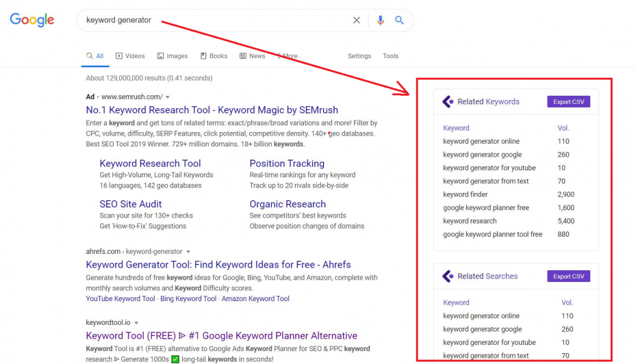Select 'keyword generator online' in Related Searches
This screenshot has height=364, width=636.
tap(481, 316)
